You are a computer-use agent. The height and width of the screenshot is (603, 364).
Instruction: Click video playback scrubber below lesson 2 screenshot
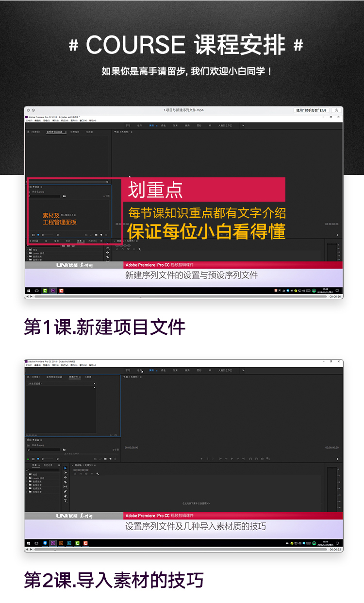[180, 549]
